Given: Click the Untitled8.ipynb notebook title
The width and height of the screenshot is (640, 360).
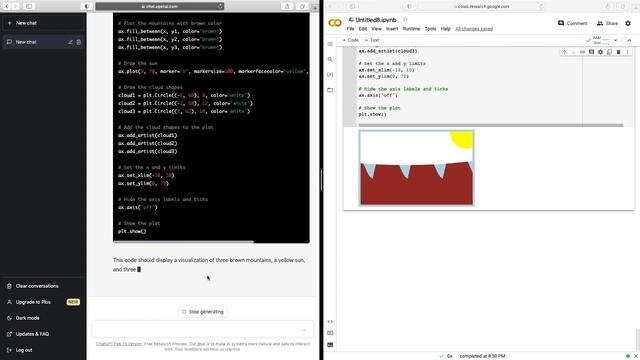Looking at the screenshot, I should coord(376,20).
